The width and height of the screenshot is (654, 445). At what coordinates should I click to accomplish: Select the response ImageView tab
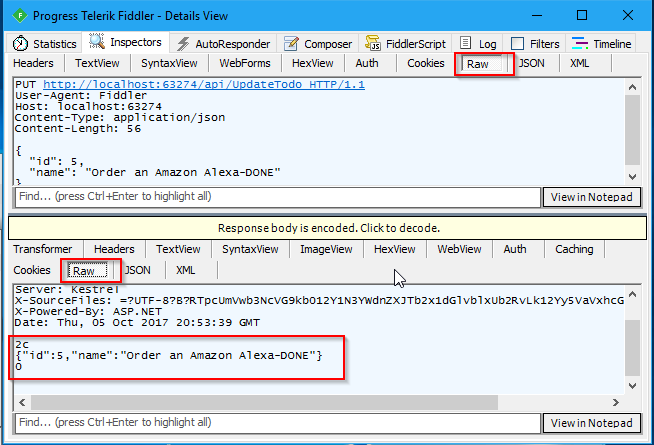pos(326,249)
